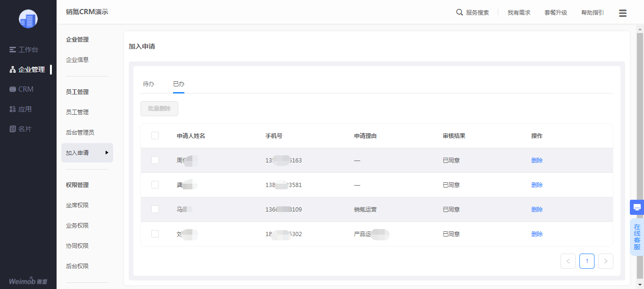Open 协同权限 submenu item

(77, 246)
